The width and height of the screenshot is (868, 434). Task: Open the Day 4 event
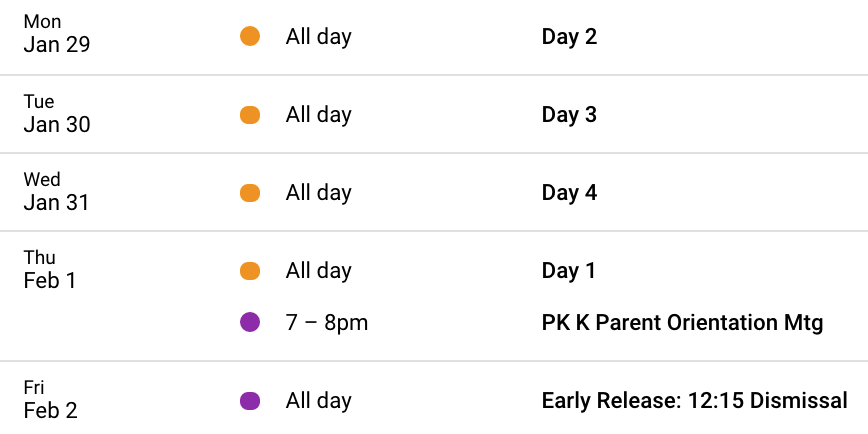point(569,193)
